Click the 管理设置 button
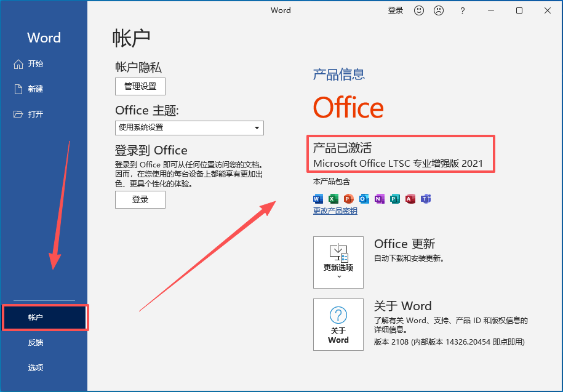This screenshot has width=563, height=392. (140, 86)
